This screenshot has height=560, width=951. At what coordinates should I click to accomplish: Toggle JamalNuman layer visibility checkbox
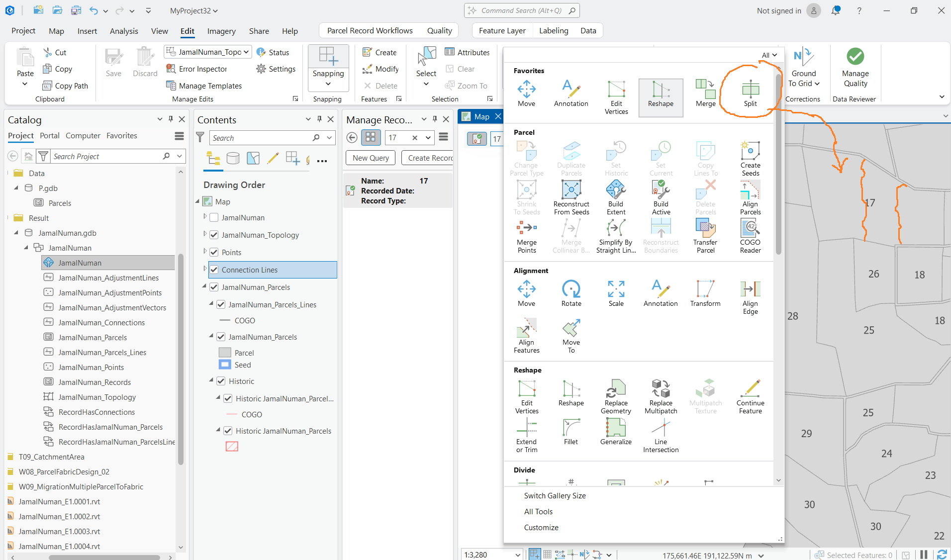pos(214,217)
